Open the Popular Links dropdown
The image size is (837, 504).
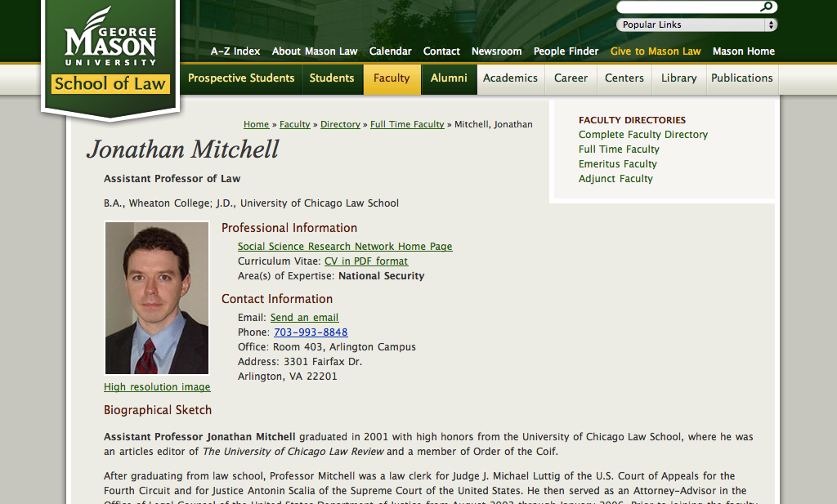696,25
